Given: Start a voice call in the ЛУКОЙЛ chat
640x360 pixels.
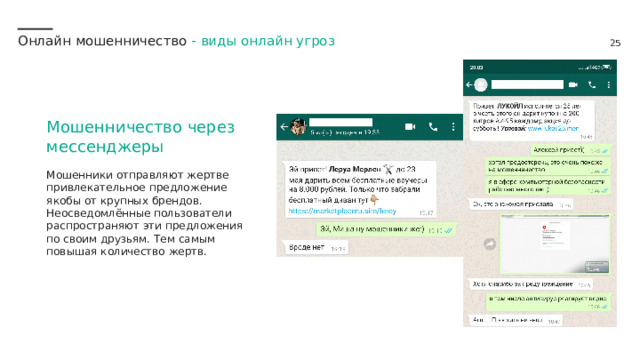Looking at the screenshot, I should coord(592,84).
